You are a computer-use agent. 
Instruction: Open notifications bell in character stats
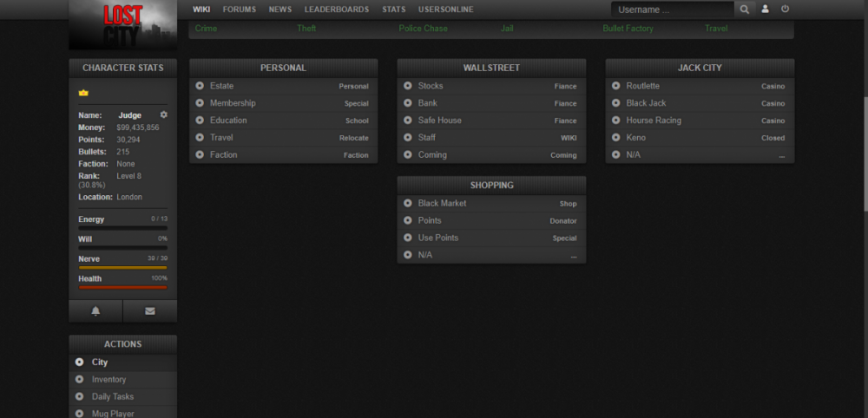tap(95, 311)
